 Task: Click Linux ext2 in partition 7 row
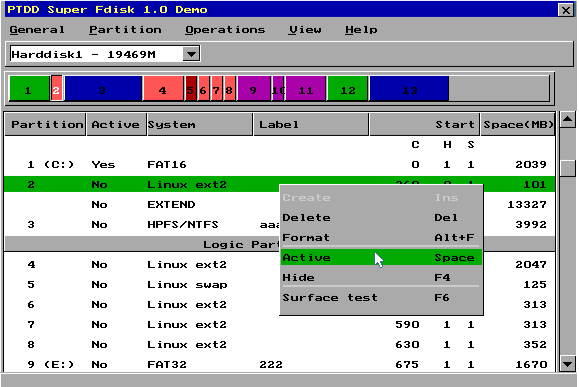(x=187, y=324)
